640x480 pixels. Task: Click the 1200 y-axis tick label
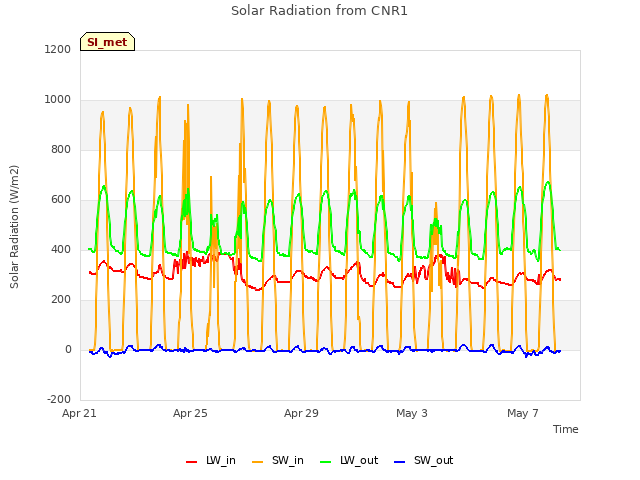click(x=58, y=49)
